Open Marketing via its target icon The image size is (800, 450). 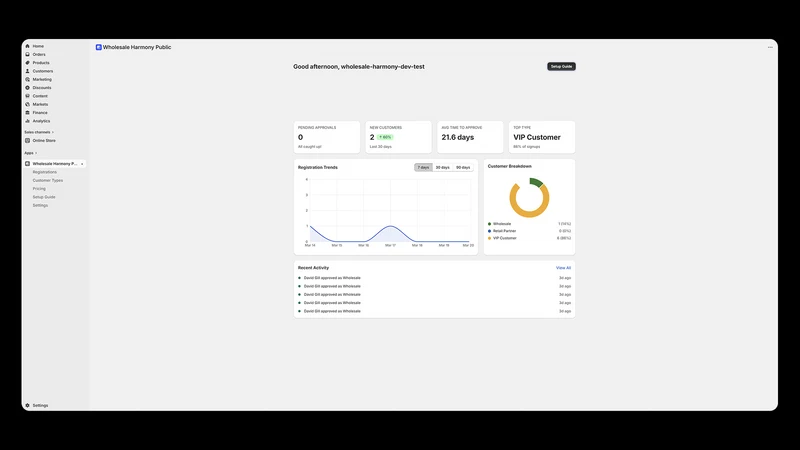(x=28, y=79)
